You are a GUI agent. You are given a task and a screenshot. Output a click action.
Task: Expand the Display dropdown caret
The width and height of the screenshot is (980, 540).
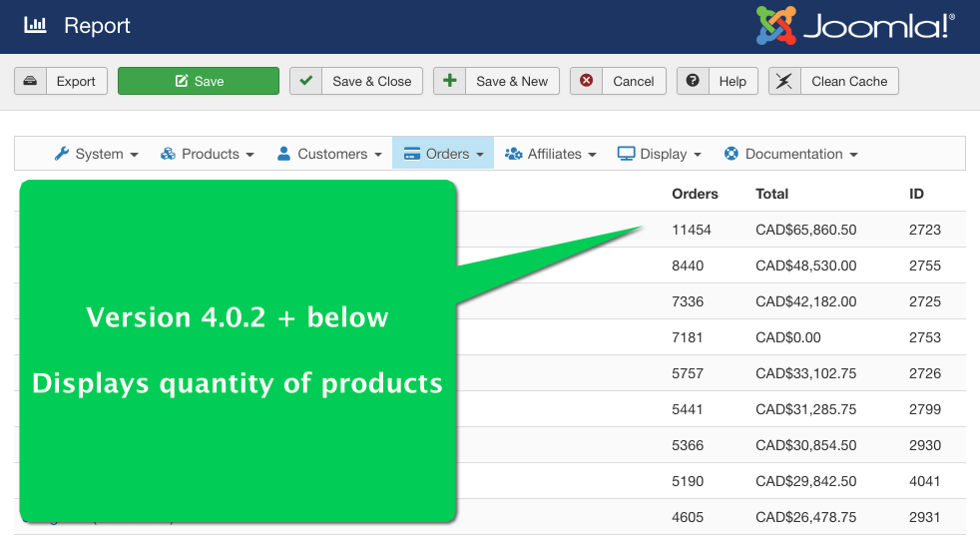(698, 155)
